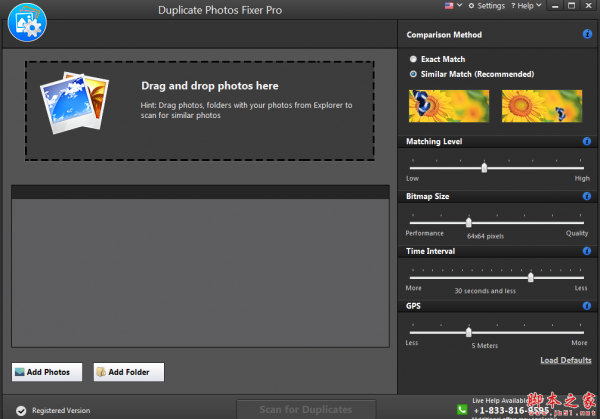Click the '30 seconds and less' value
600x419 pixels.
click(485, 291)
